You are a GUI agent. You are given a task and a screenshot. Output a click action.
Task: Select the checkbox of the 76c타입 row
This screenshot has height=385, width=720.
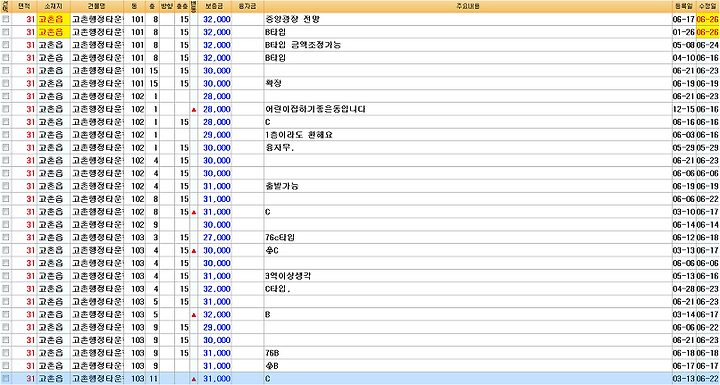(6, 238)
